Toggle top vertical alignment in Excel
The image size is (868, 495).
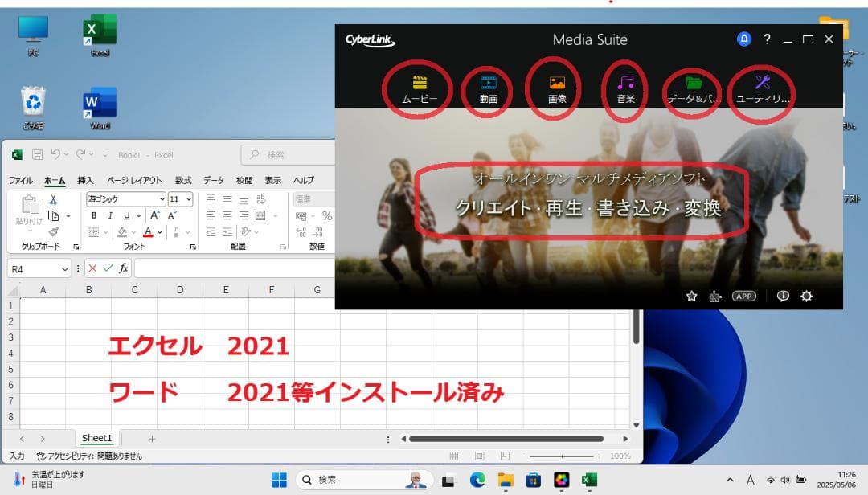(x=211, y=198)
